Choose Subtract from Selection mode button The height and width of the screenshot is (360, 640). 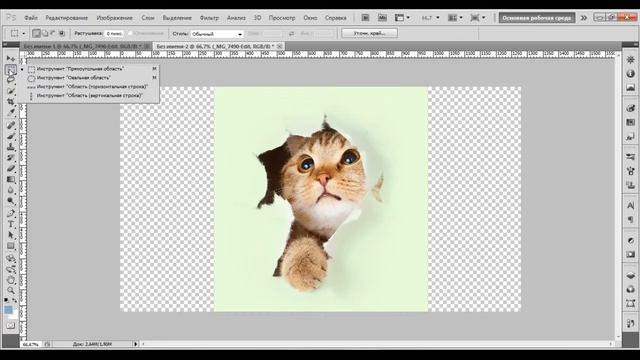53,33
